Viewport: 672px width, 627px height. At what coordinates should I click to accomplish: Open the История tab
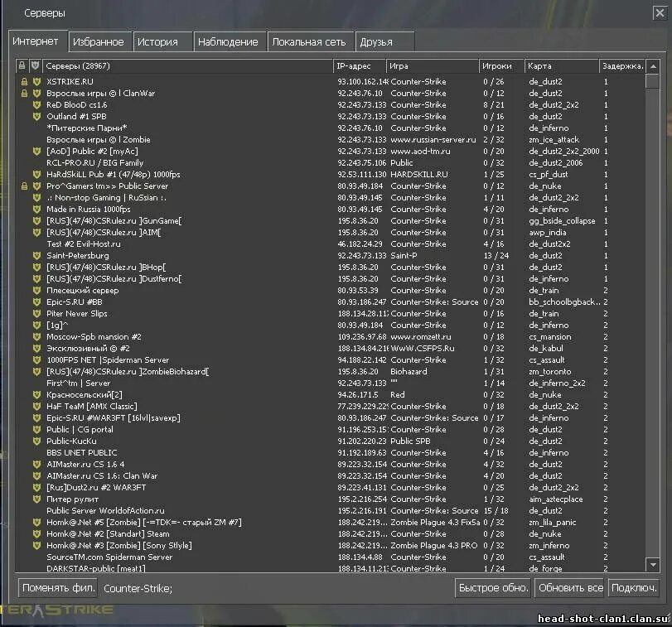162,42
